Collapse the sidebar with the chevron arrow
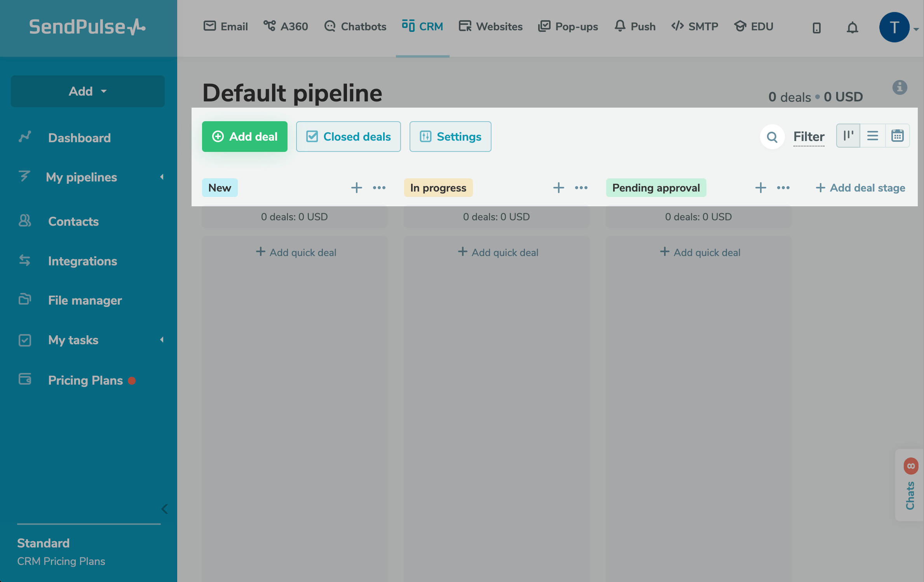 pyautogui.click(x=165, y=509)
